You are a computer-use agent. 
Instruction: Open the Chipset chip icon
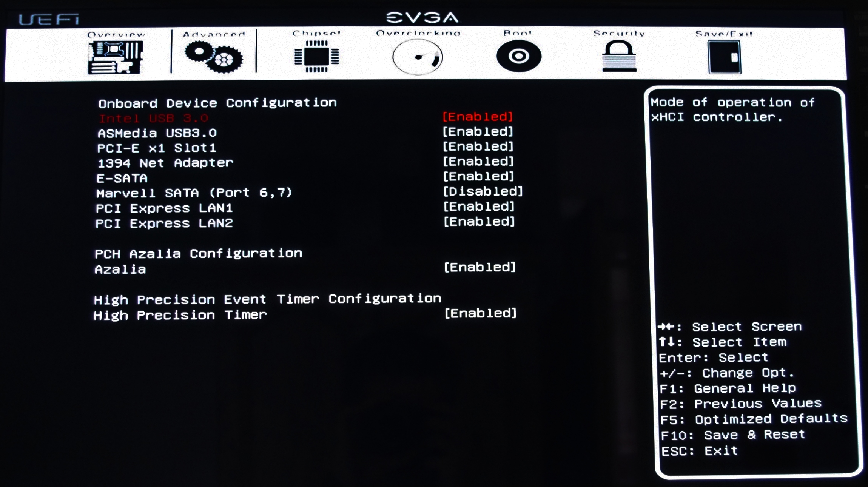tap(316, 56)
